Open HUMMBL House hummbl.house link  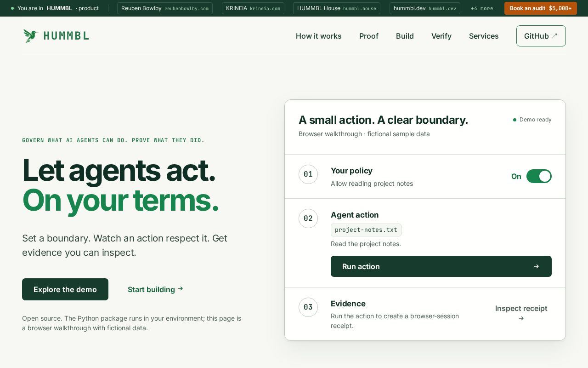click(x=337, y=8)
